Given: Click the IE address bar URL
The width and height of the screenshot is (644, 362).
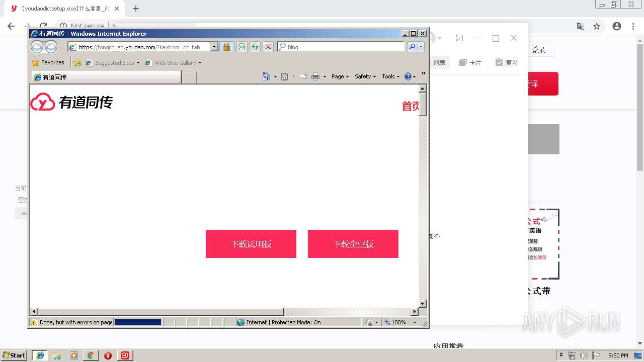Looking at the screenshot, I should pyautogui.click(x=139, y=47).
